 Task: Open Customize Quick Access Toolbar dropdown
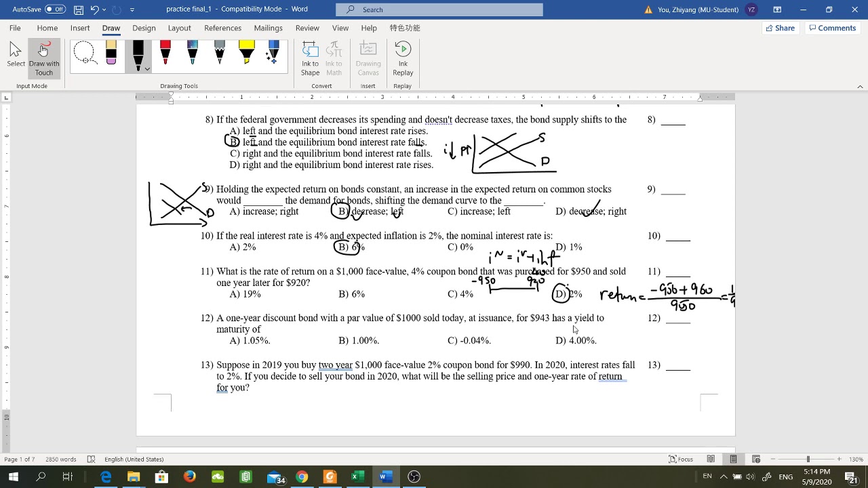point(132,9)
